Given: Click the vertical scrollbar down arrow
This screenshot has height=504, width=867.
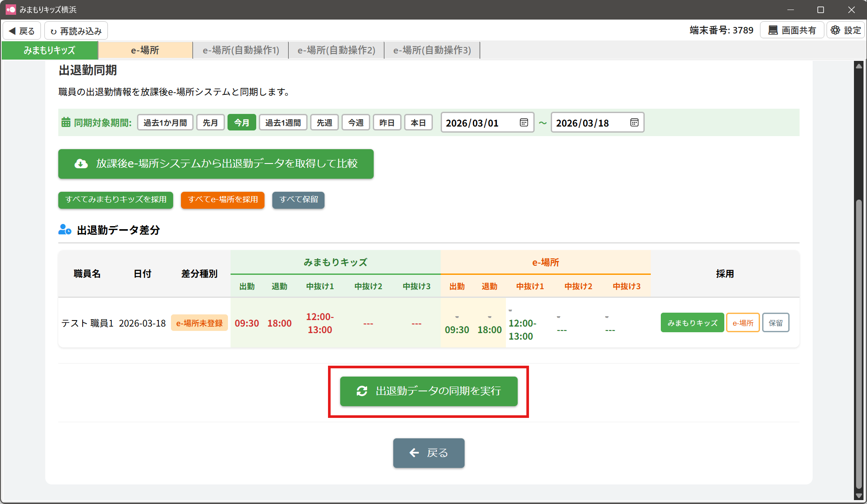Looking at the screenshot, I should [858, 495].
